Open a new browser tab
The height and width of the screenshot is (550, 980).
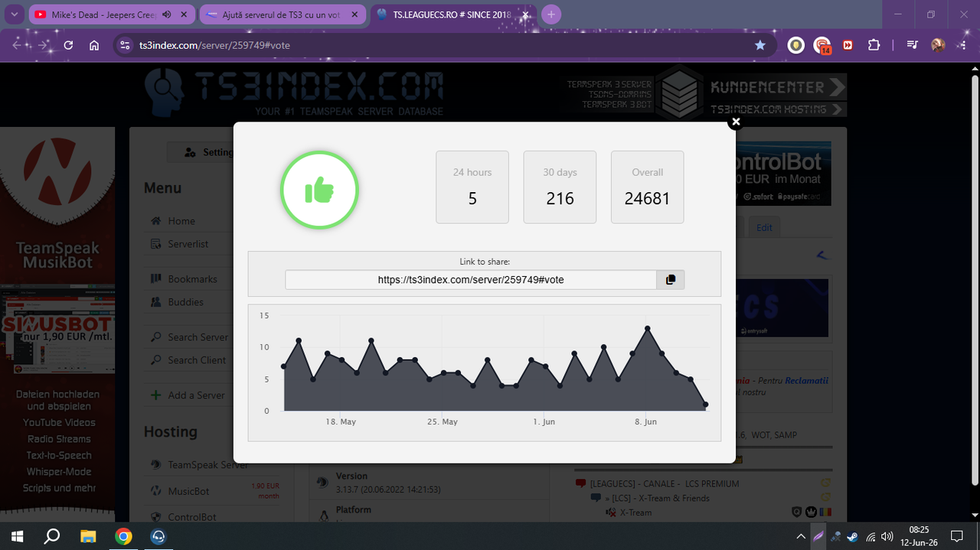click(x=551, y=15)
